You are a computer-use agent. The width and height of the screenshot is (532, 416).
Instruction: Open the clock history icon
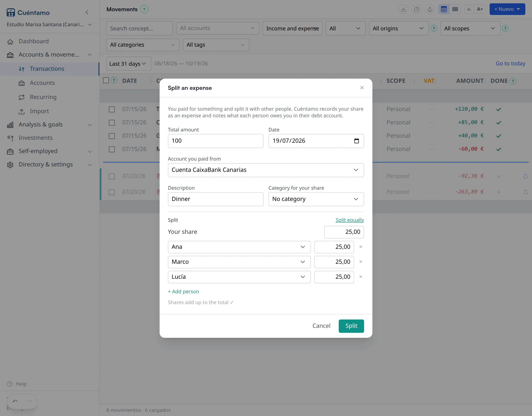416,9
